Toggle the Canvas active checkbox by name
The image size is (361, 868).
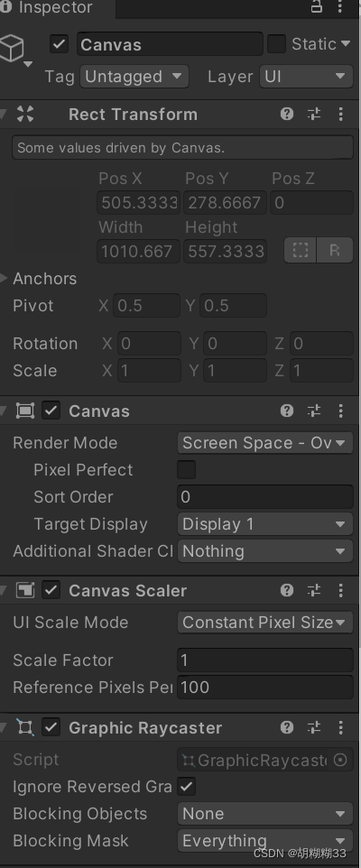[60, 44]
